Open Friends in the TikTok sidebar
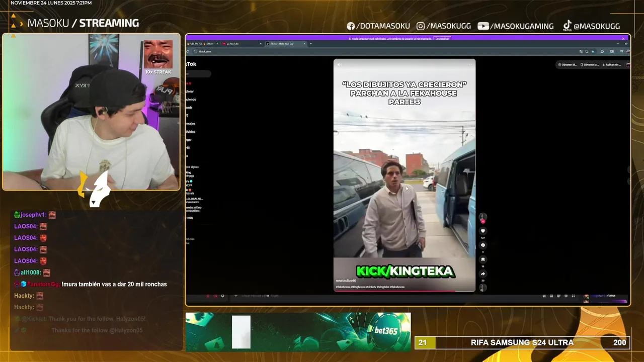This screenshot has width=644, height=362. (x=189, y=108)
